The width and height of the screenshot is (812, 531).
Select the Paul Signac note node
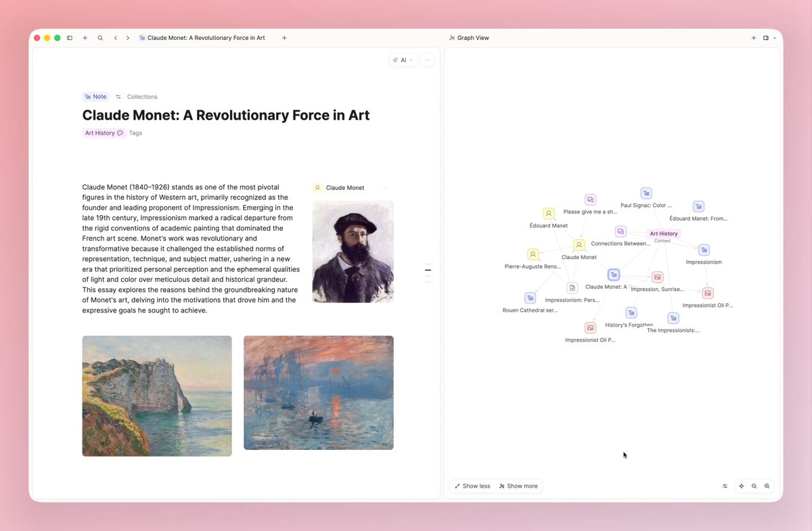coord(646,193)
